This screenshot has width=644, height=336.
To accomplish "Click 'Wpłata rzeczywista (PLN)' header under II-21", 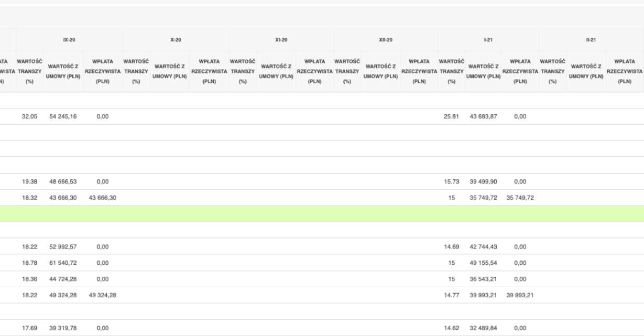I will click(625, 71).
